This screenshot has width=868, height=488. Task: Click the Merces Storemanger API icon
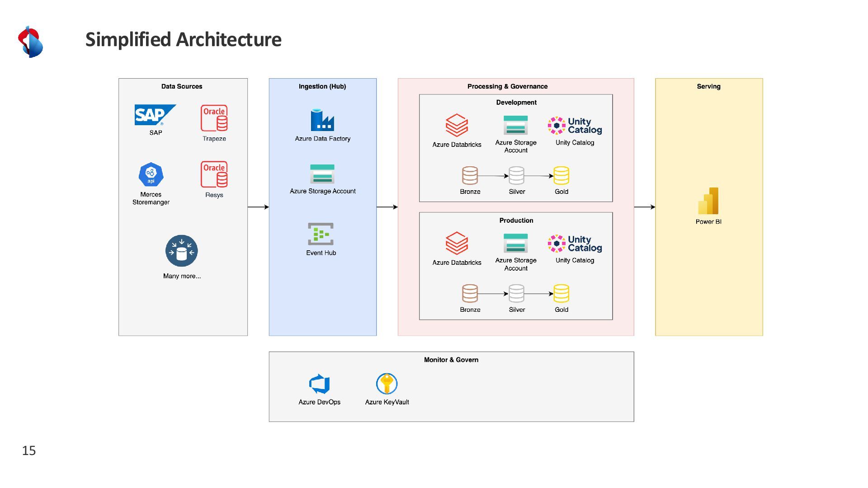[151, 175]
